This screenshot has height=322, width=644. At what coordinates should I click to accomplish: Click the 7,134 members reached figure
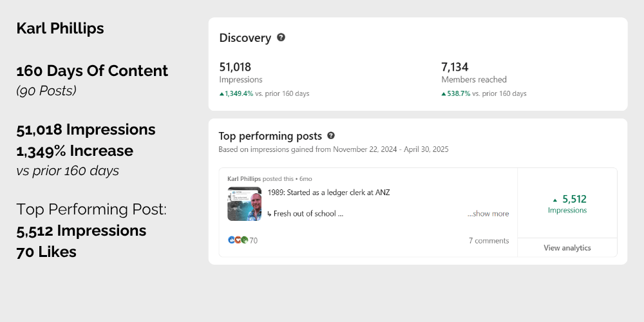pos(455,67)
